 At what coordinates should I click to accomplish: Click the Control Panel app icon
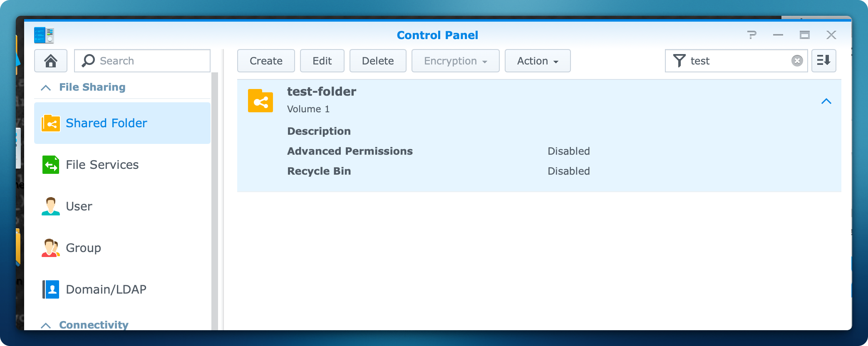(x=44, y=35)
